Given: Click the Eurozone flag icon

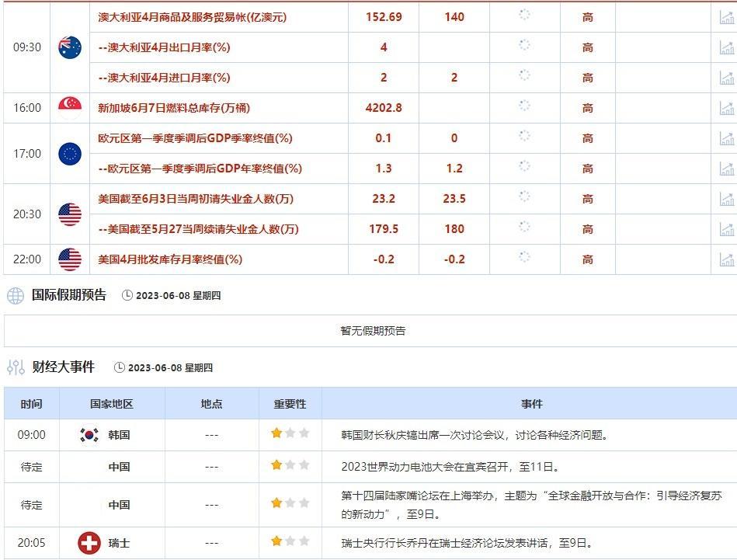Looking at the screenshot, I should click(x=68, y=154).
